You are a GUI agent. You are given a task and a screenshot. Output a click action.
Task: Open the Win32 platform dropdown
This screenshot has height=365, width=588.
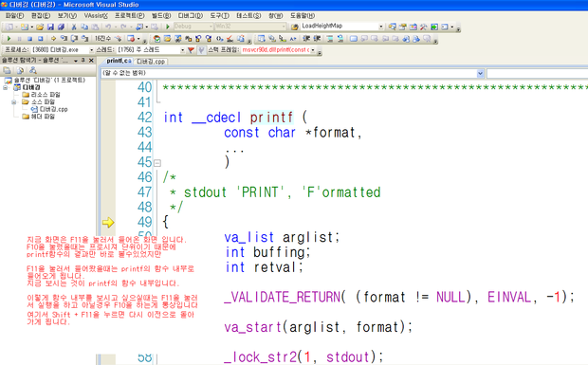click(284, 27)
